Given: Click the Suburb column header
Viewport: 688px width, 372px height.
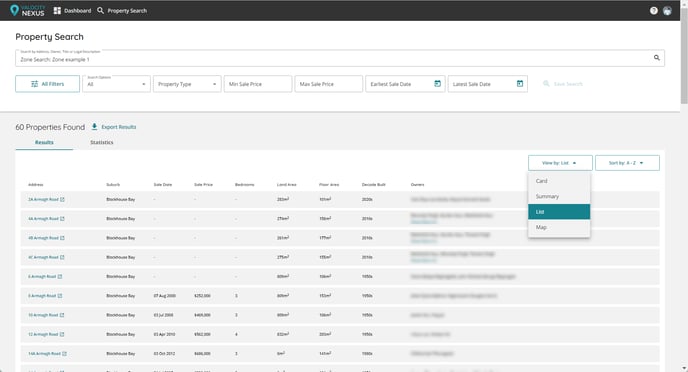Looking at the screenshot, I should 113,185.
